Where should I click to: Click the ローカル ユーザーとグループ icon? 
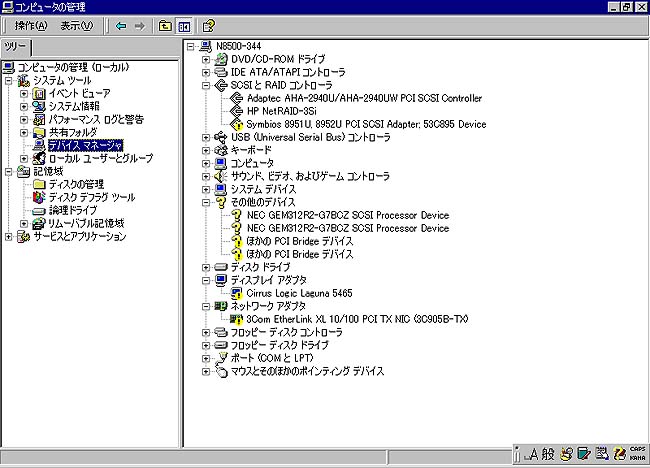pyautogui.click(x=39, y=158)
